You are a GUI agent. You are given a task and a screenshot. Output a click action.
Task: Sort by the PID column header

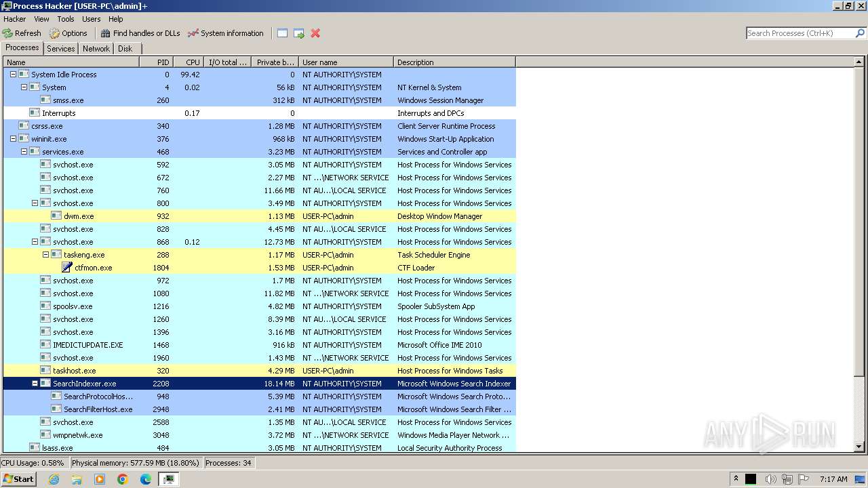[x=156, y=62]
